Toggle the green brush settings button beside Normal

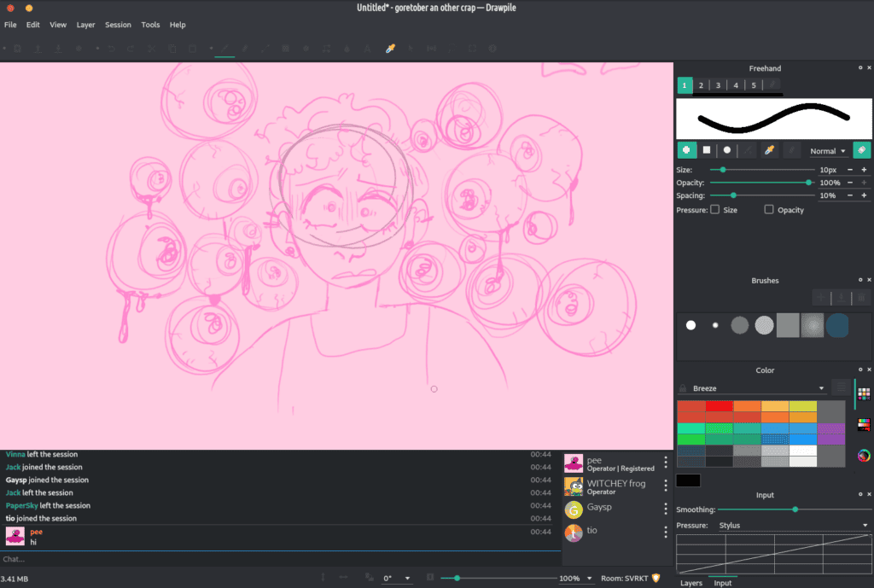pos(861,149)
